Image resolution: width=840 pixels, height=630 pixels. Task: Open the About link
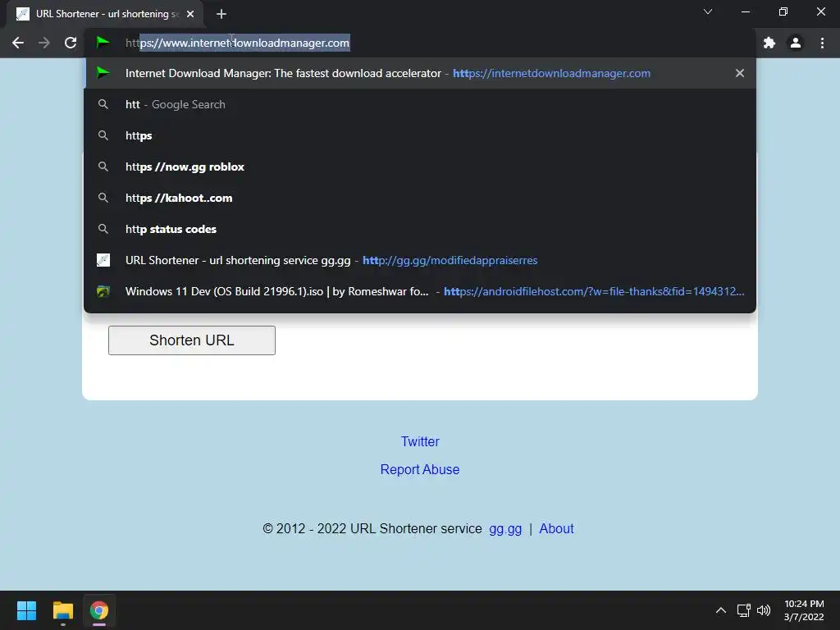pos(556,529)
